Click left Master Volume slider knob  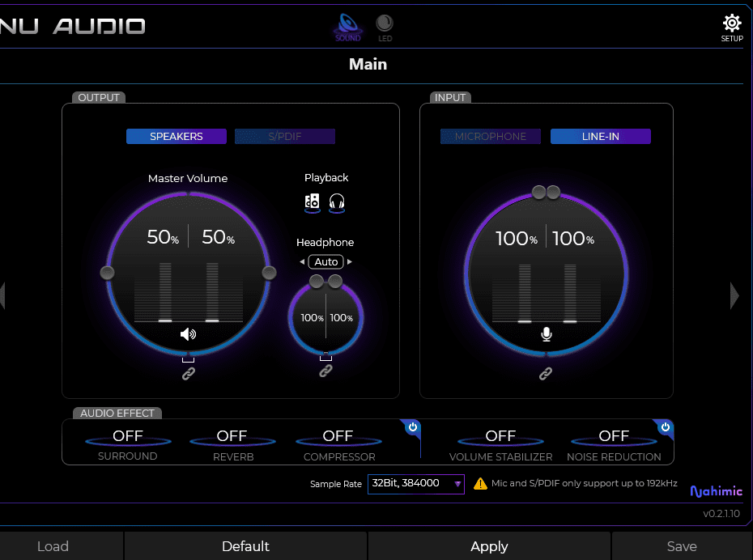pyautogui.click(x=107, y=273)
